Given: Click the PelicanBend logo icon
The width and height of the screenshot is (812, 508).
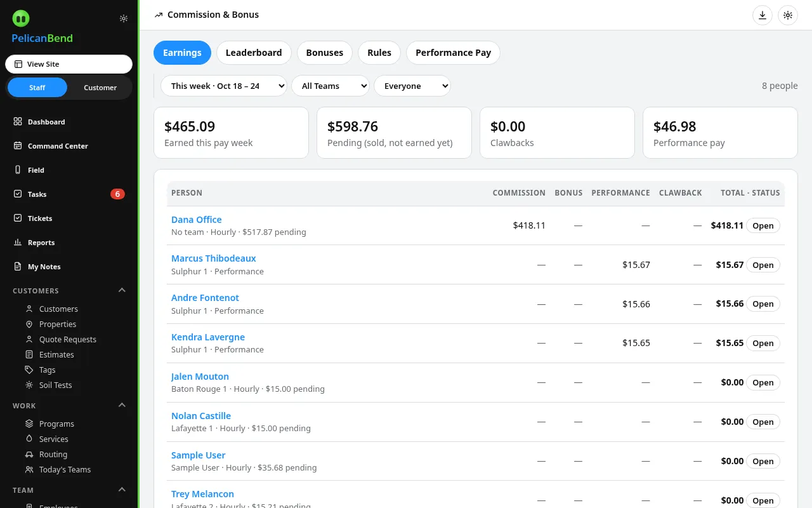Looking at the screenshot, I should tap(20, 18).
